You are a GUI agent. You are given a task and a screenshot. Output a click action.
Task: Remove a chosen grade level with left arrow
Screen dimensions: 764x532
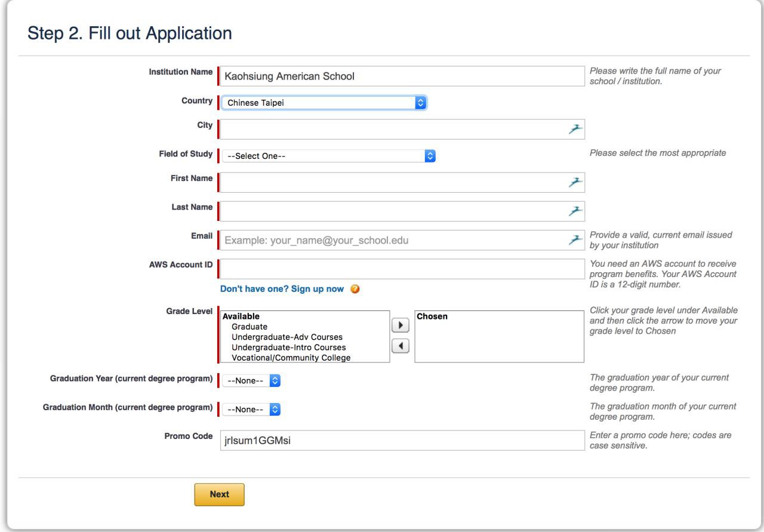(x=400, y=346)
